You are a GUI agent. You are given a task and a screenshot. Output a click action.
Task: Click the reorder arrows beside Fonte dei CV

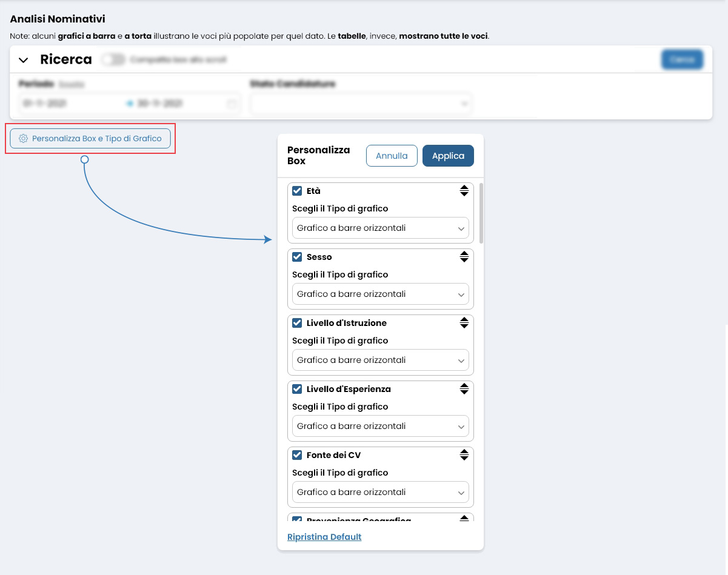pyautogui.click(x=464, y=454)
